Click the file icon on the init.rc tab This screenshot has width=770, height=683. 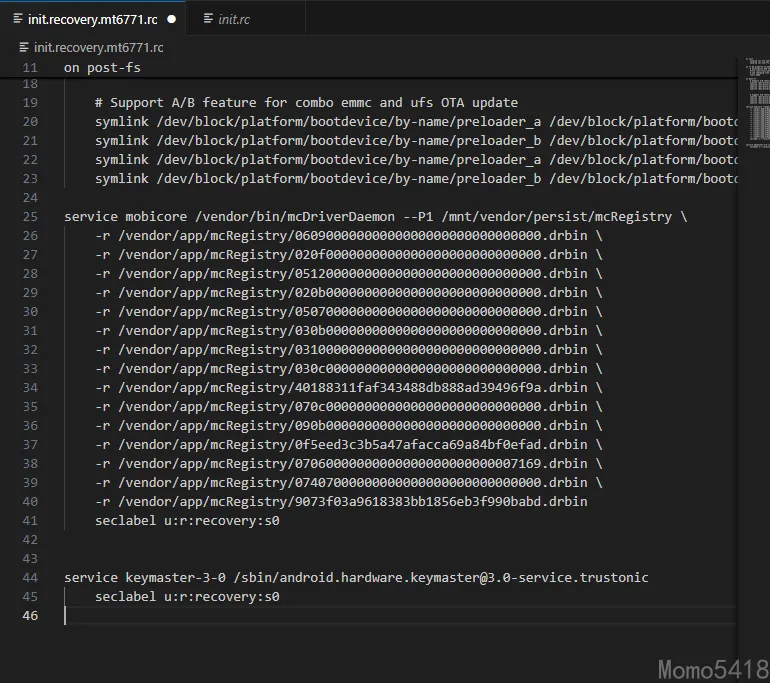[208, 18]
